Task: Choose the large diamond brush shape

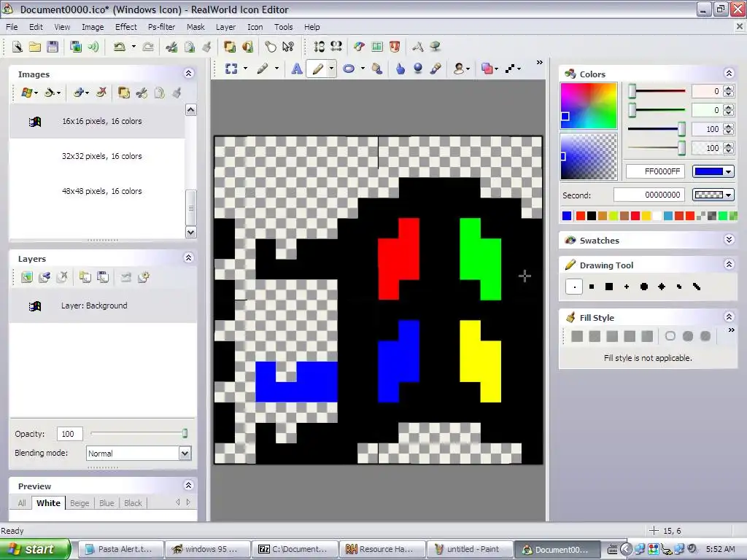Action: 662,287
